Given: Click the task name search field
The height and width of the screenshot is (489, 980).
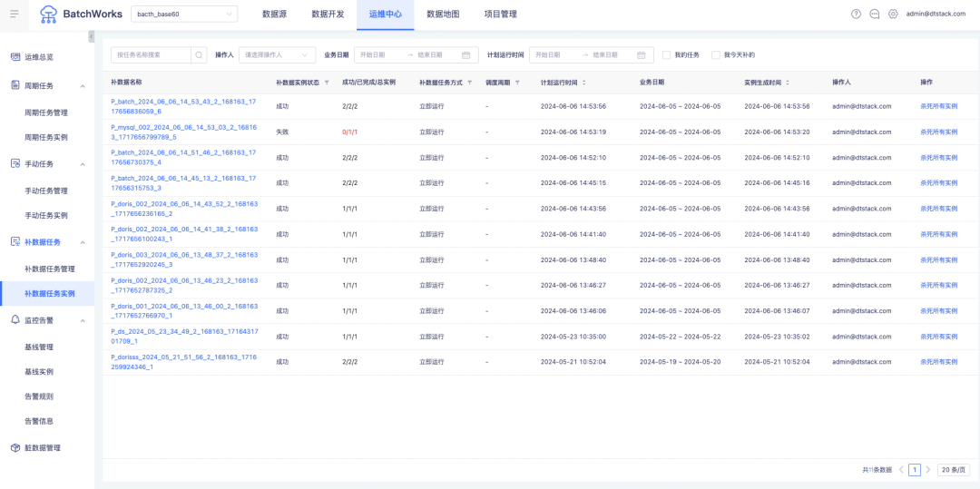Looking at the screenshot, I should coord(150,55).
